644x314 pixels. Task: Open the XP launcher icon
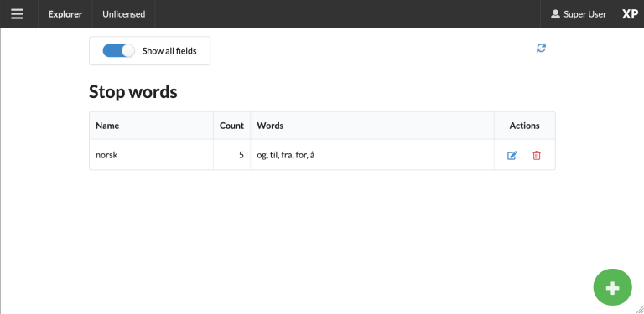click(630, 14)
